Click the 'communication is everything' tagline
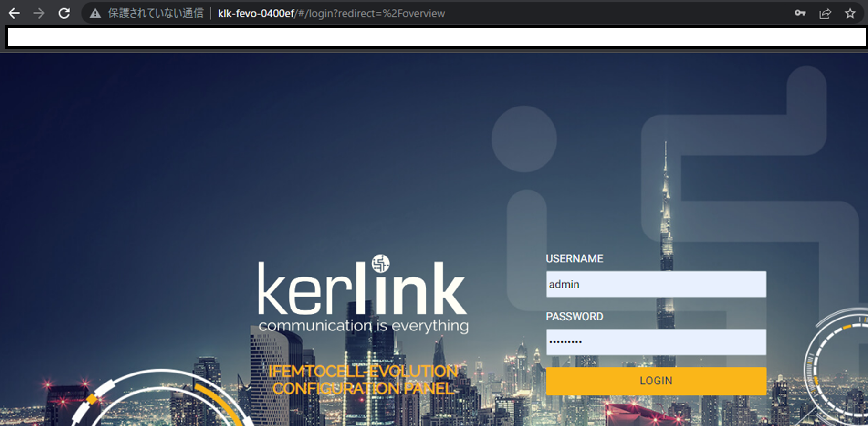Viewport: 868px width, 426px height. tap(363, 326)
